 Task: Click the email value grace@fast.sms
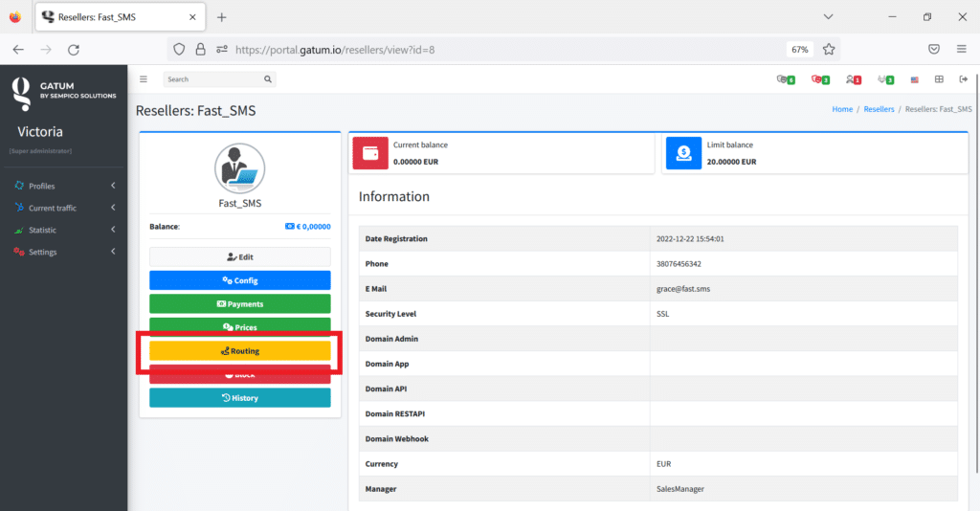click(683, 289)
